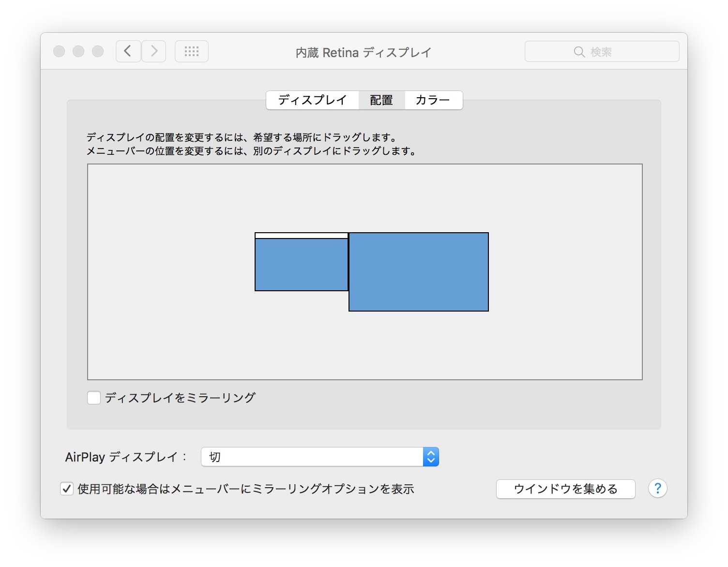Click the yellow minimize window button
728x567 pixels.
tap(78, 51)
